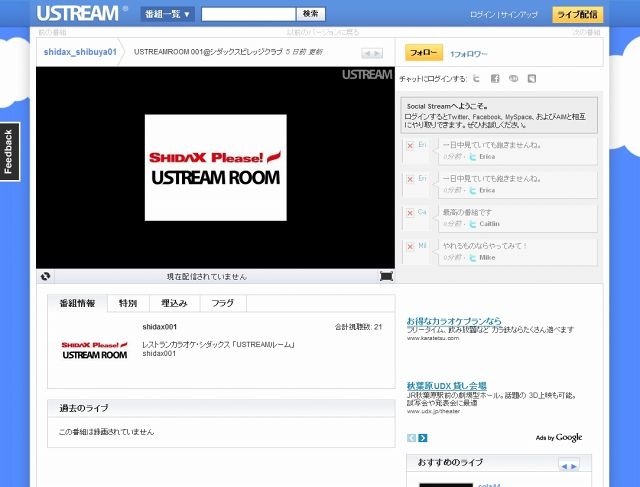The width and height of the screenshot is (640, 487).
Task: Click the 過去のライブ section header
Action: 221,408
